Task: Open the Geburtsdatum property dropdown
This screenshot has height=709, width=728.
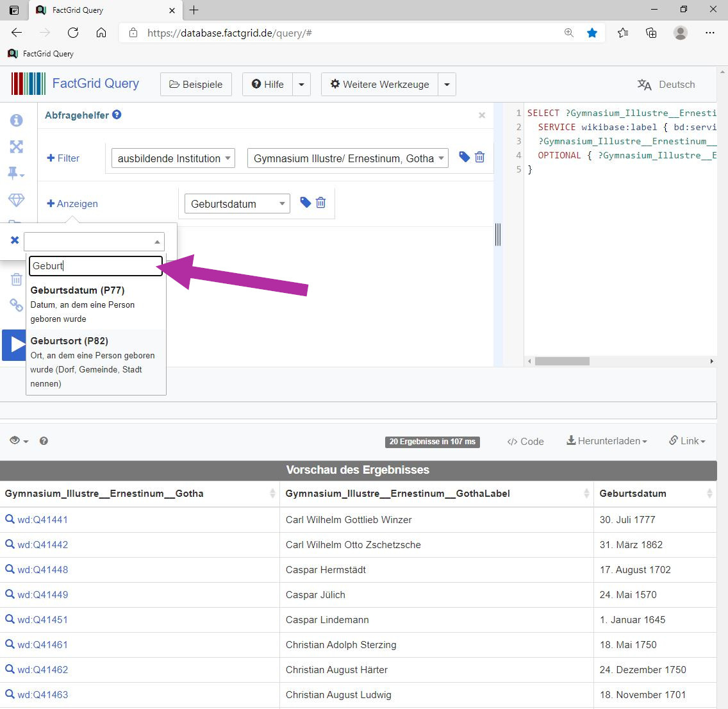Action: pos(237,204)
